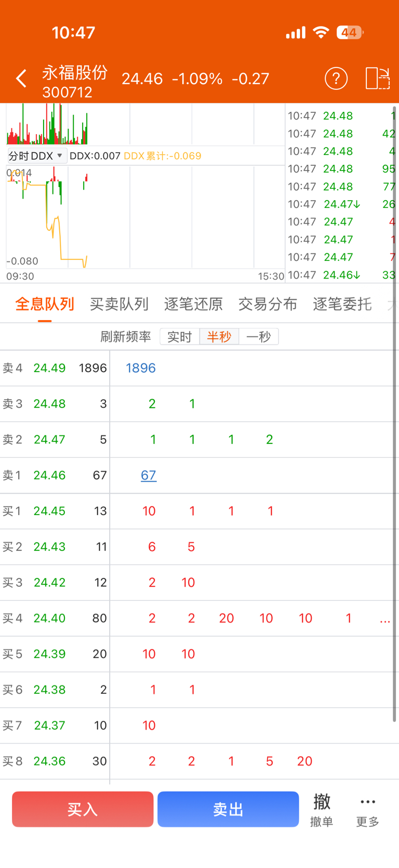Switch to the 逐笔还原 tab

[193, 304]
